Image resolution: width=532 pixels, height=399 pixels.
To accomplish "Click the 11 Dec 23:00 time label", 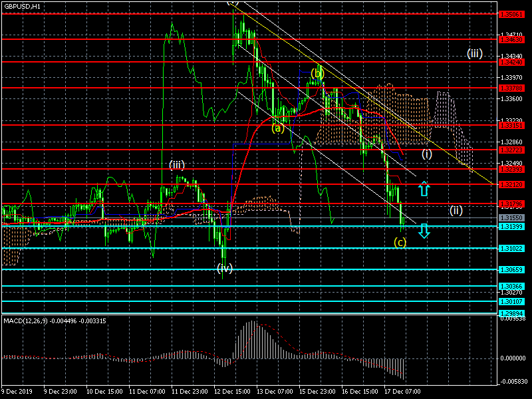I will 190,391.
